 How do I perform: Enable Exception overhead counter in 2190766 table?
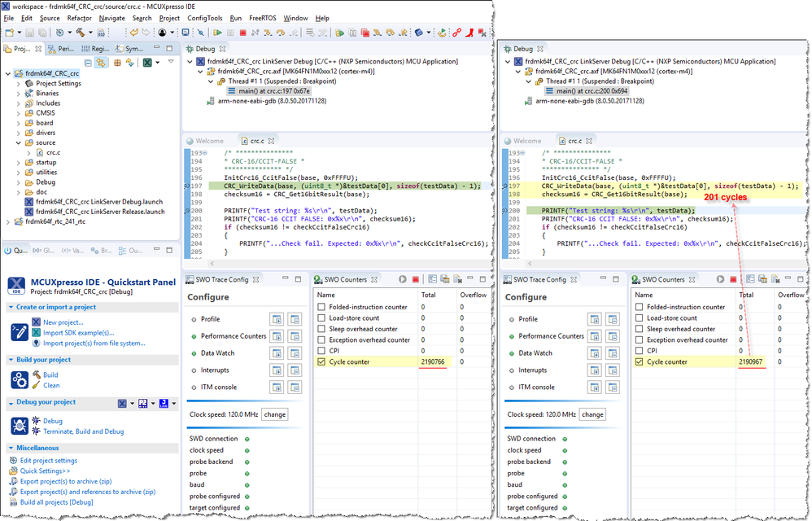pos(321,339)
